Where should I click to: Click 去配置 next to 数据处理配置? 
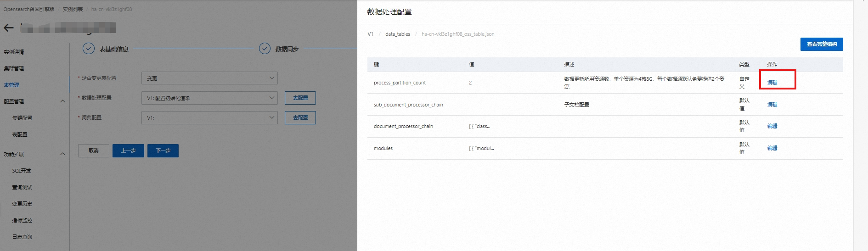tap(300, 98)
